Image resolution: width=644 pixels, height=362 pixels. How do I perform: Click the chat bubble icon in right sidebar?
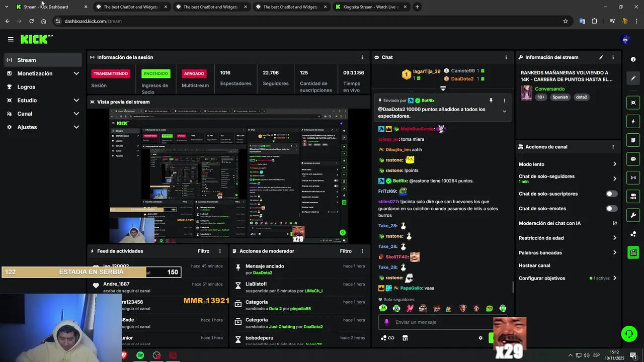(633, 159)
